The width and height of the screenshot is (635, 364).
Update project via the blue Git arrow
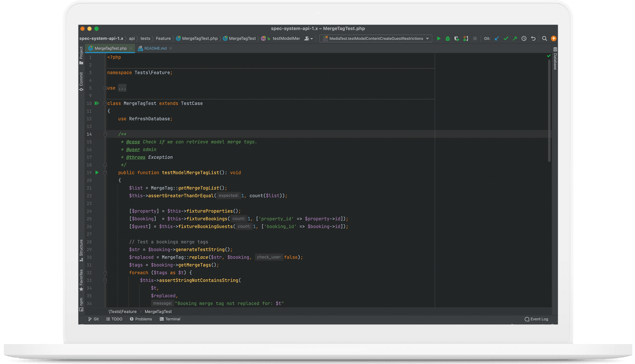pyautogui.click(x=496, y=38)
